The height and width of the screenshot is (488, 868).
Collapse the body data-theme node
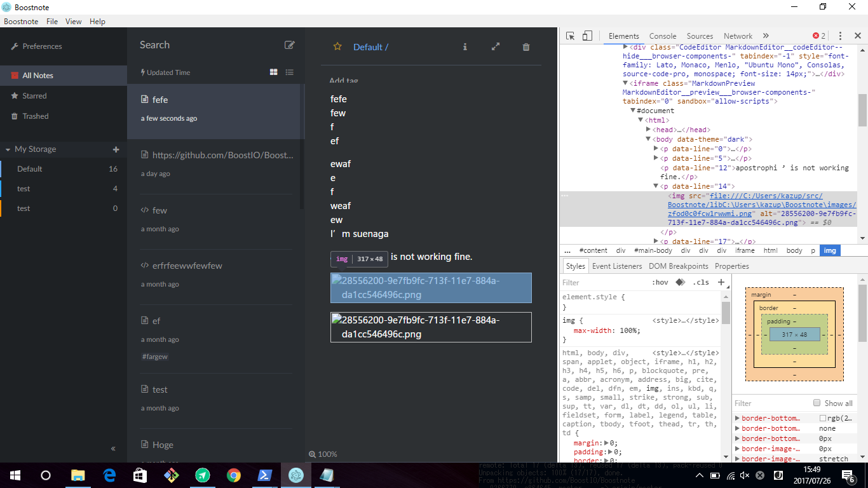pyautogui.click(x=649, y=139)
